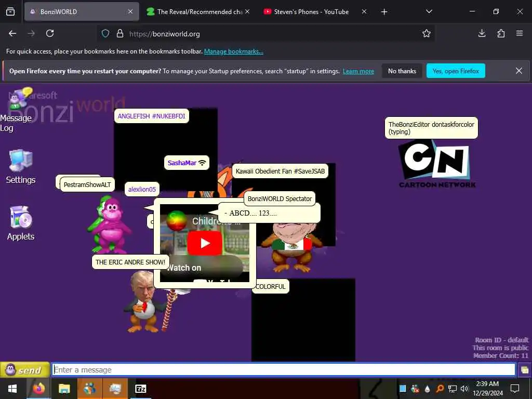Viewport: 532px width, 399px height.
Task: Select the ANGLEFISH #NUKEBFDI name tag
Action: (151, 116)
